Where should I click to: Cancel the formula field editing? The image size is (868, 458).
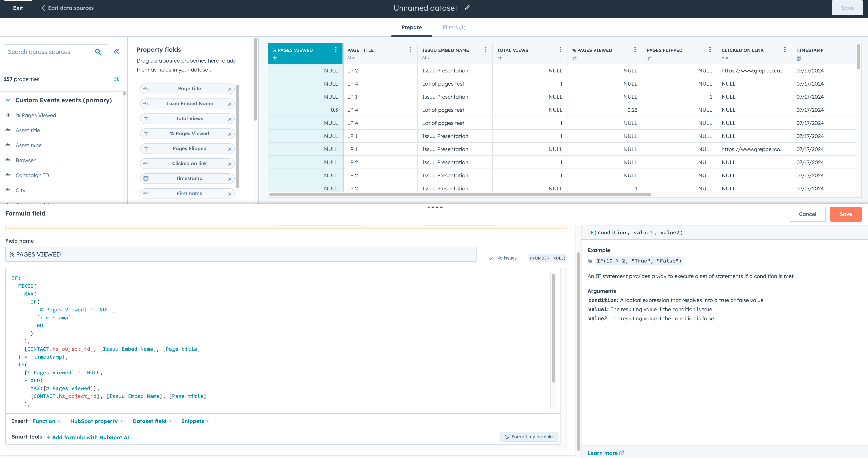(x=807, y=214)
